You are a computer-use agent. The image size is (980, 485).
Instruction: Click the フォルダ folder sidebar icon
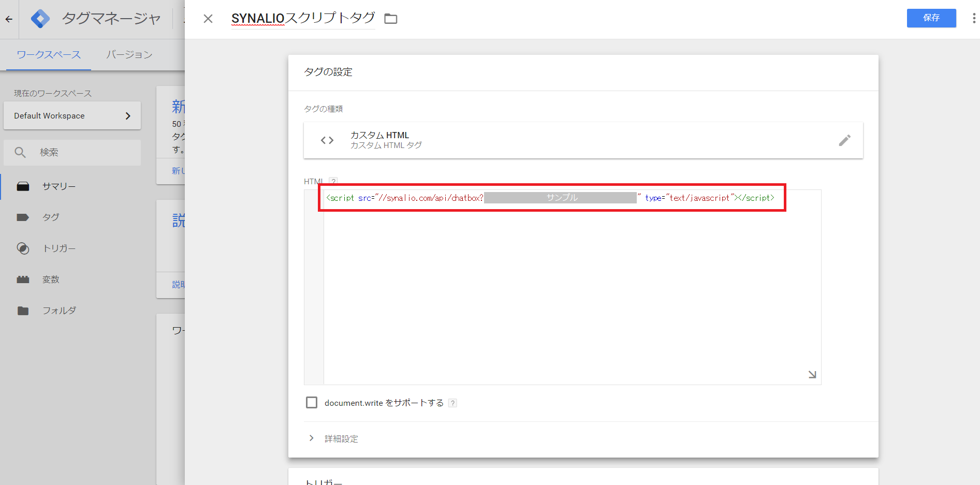point(23,311)
